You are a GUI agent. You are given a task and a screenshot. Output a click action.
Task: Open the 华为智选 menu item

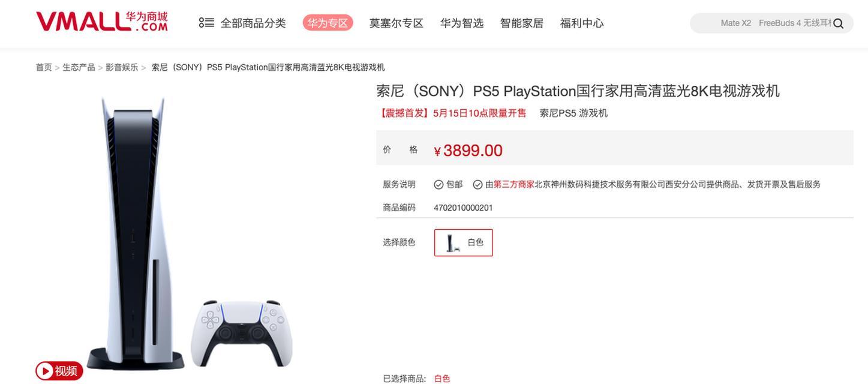(x=462, y=23)
